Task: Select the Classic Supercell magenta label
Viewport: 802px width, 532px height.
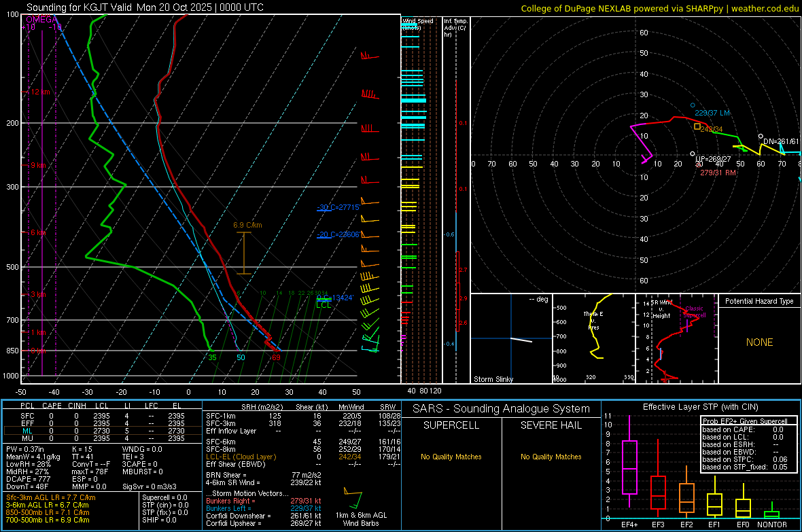Action: tap(694, 312)
